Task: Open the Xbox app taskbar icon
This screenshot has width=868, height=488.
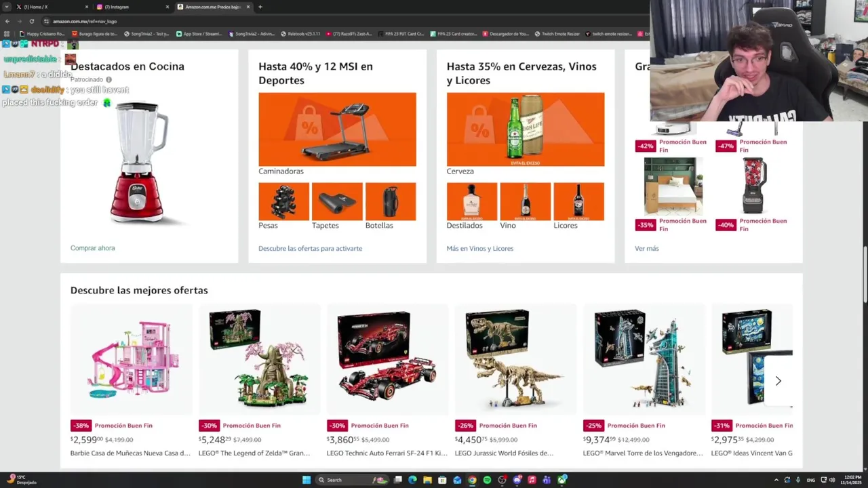Action: click(x=561, y=480)
